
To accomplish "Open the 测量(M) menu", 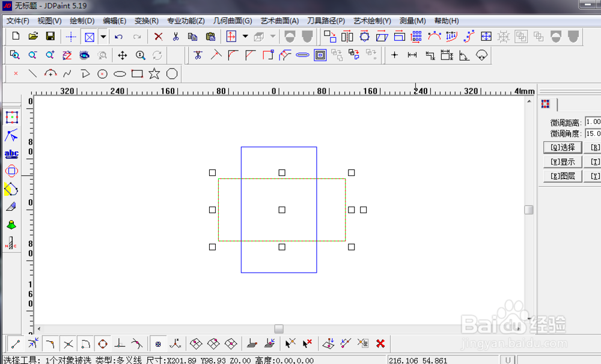I will [412, 20].
